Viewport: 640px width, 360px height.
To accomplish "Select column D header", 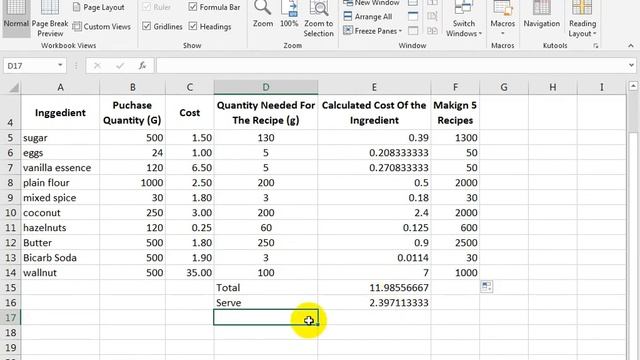I will [x=266, y=87].
